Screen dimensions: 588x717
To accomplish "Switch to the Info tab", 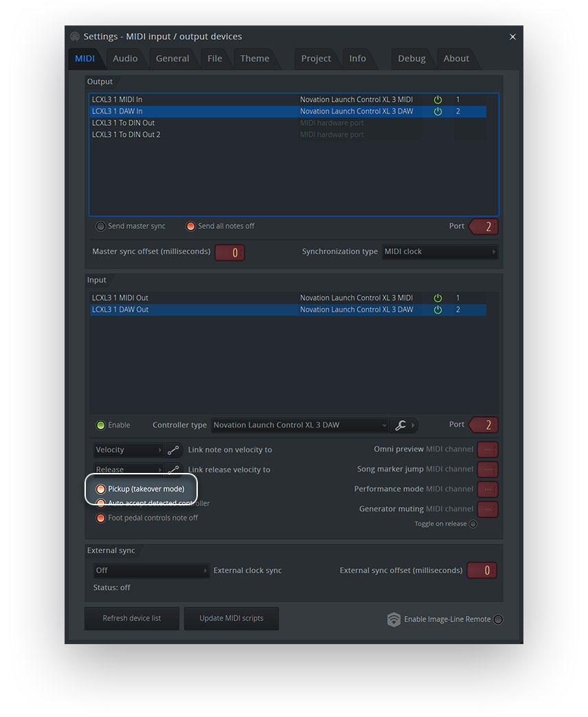I will point(357,58).
